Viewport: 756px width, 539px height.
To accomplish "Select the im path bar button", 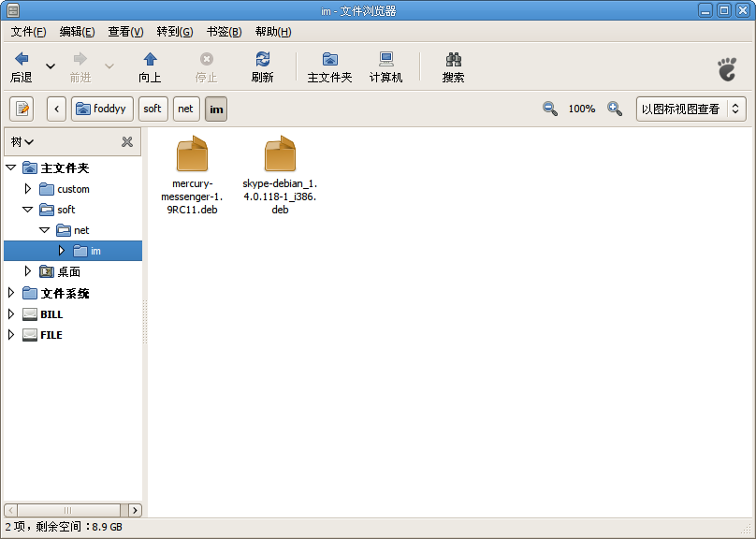I will (x=216, y=109).
